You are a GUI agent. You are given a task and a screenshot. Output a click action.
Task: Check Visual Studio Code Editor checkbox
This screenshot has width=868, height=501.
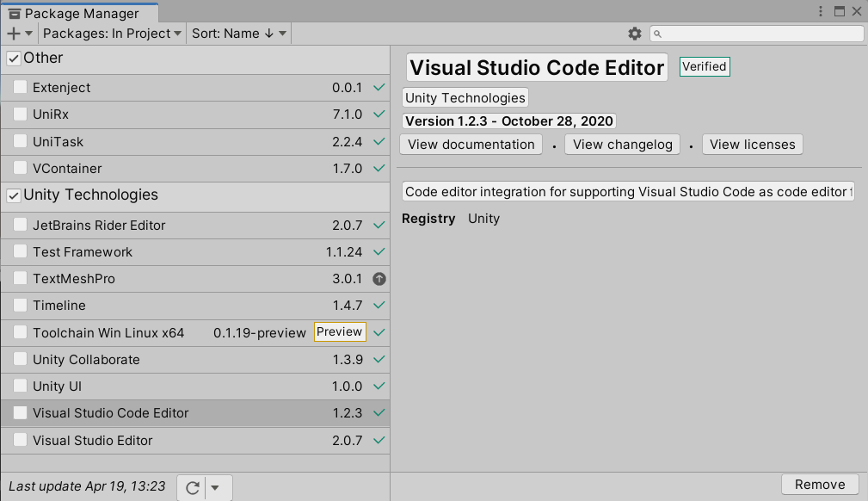point(20,412)
